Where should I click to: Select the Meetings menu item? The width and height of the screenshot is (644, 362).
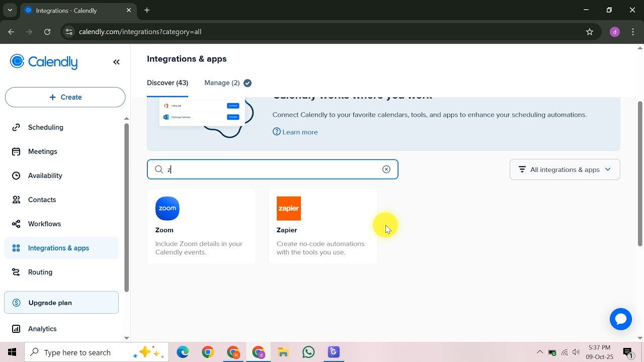[x=61, y=151]
